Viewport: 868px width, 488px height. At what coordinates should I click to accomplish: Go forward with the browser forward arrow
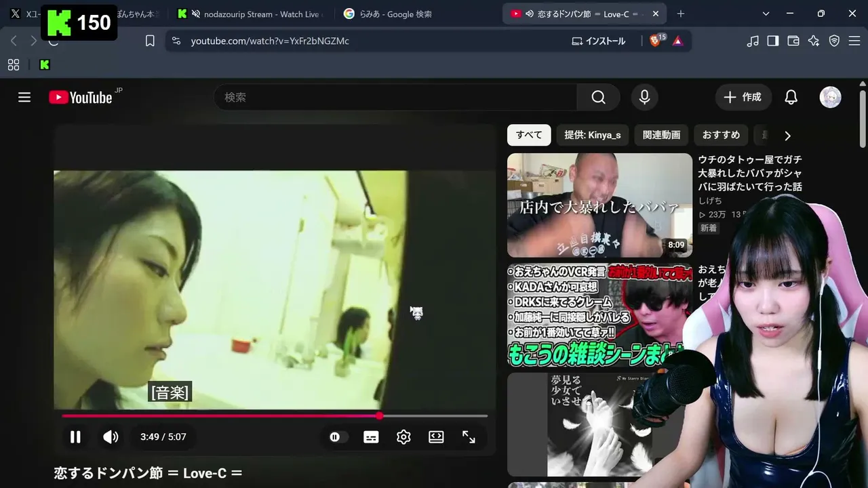(33, 41)
